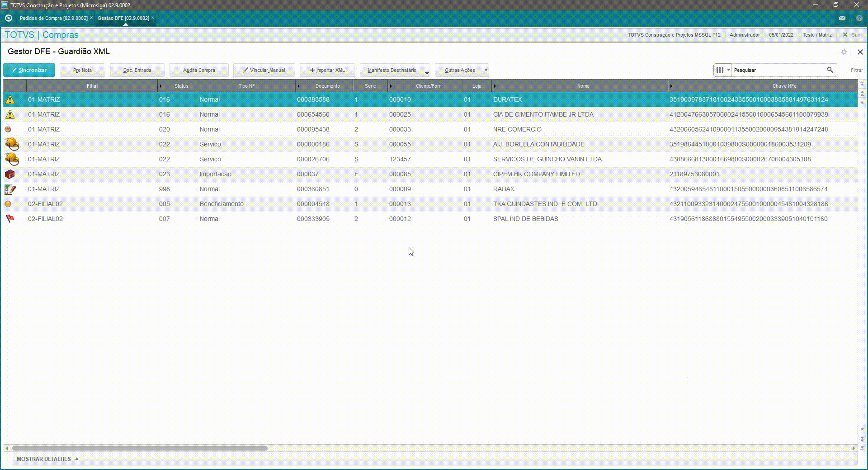868x470 pixels.
Task: Click the key 21189753080001 cell
Action: click(x=763, y=174)
